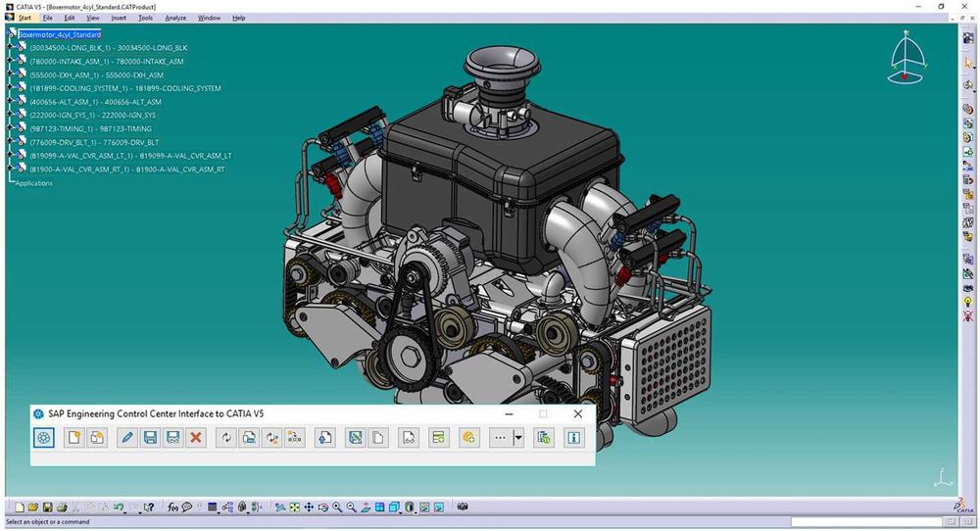Click the What's This help cursor icon
The width and height of the screenshot is (980, 531).
point(149,507)
